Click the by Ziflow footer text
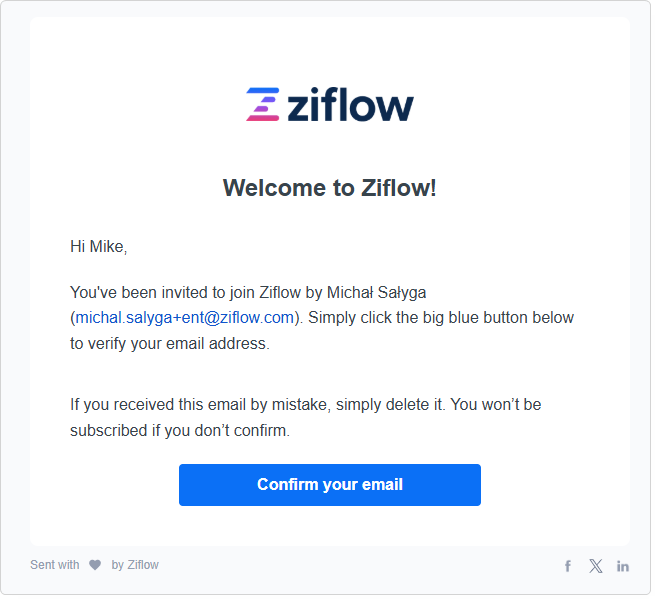Viewport: 666px width, 610px height. (x=135, y=565)
